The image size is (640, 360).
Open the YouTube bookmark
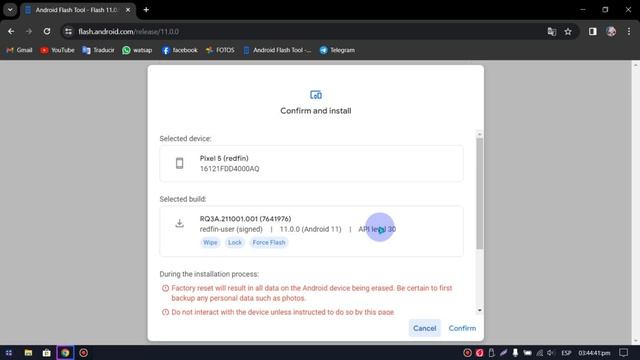[58, 50]
